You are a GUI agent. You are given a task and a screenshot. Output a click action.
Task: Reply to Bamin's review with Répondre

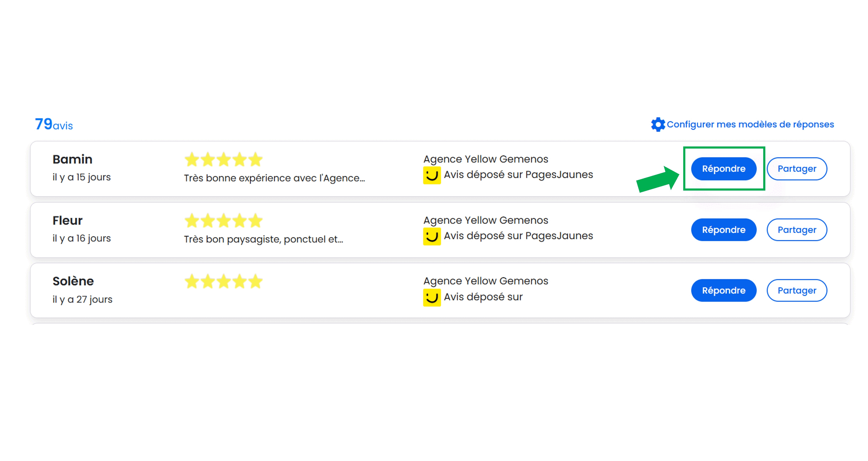pos(724,169)
